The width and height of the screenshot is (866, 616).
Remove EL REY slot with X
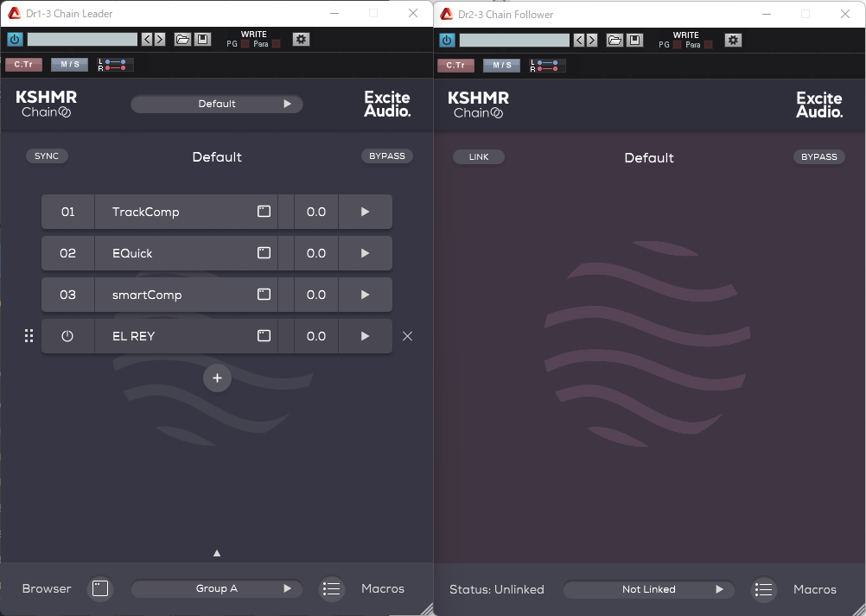(x=408, y=335)
